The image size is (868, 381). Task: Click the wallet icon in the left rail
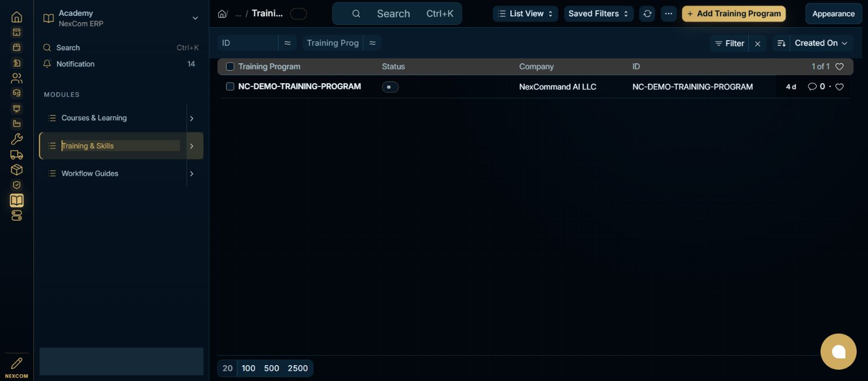(x=16, y=47)
